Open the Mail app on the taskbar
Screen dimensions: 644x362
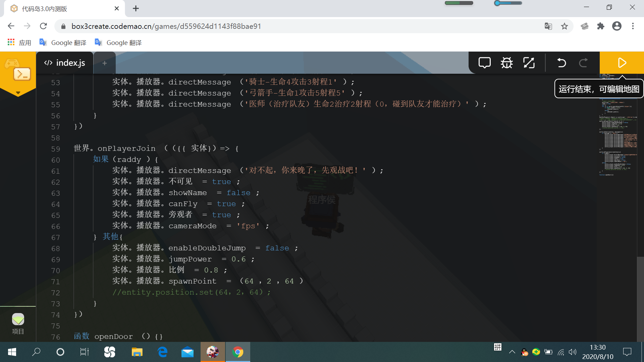(187, 352)
